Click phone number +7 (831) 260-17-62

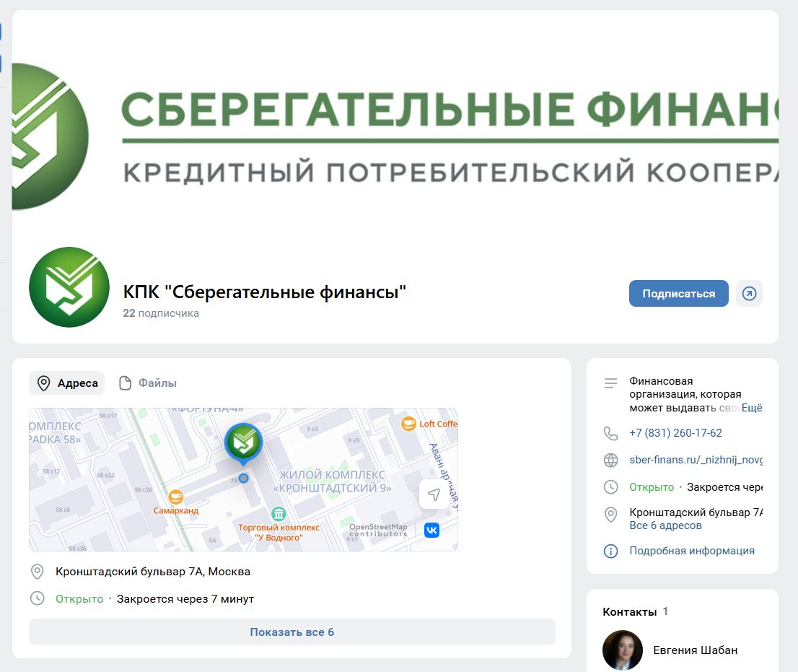675,433
